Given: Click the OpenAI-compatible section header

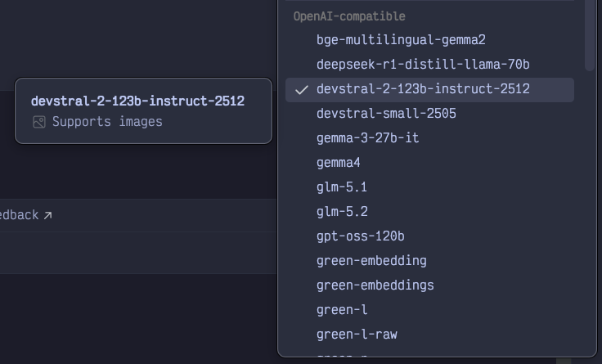Looking at the screenshot, I should click(x=349, y=16).
